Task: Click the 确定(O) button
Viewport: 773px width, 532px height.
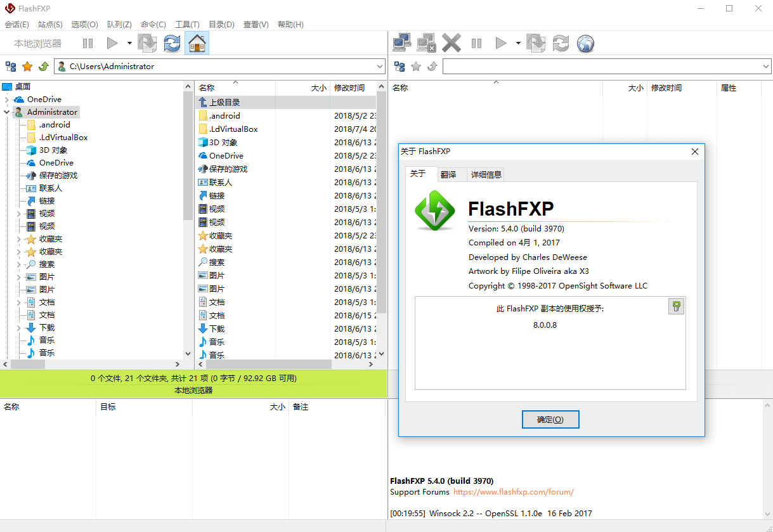Action: click(x=550, y=419)
